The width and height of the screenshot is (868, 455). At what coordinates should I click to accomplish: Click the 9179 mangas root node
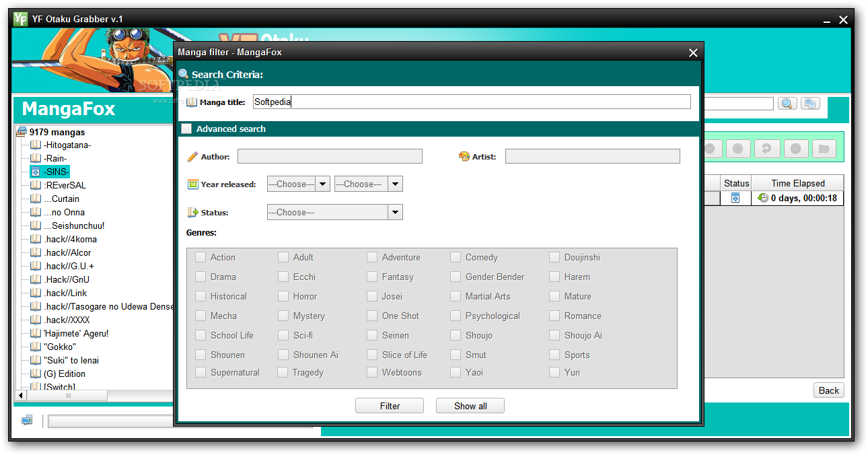coord(57,132)
